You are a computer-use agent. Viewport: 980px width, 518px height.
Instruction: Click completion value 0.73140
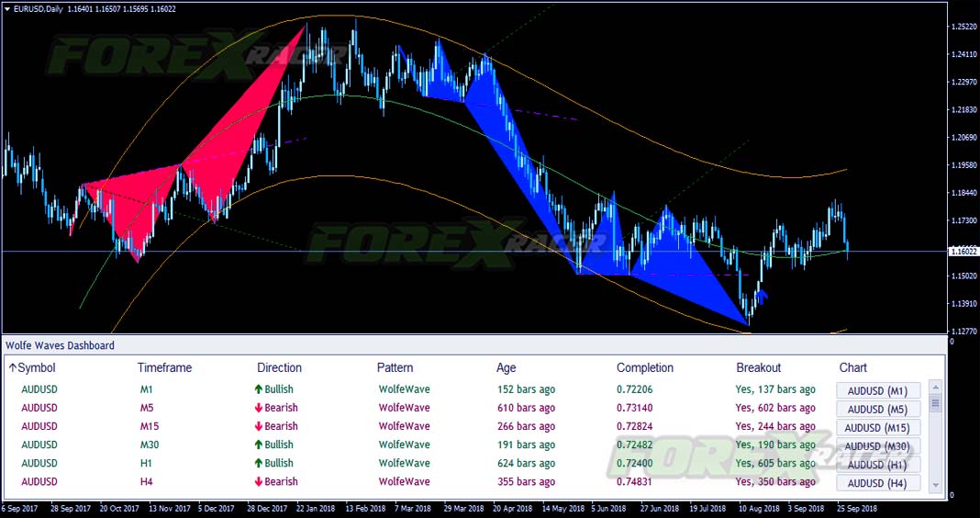coord(634,408)
